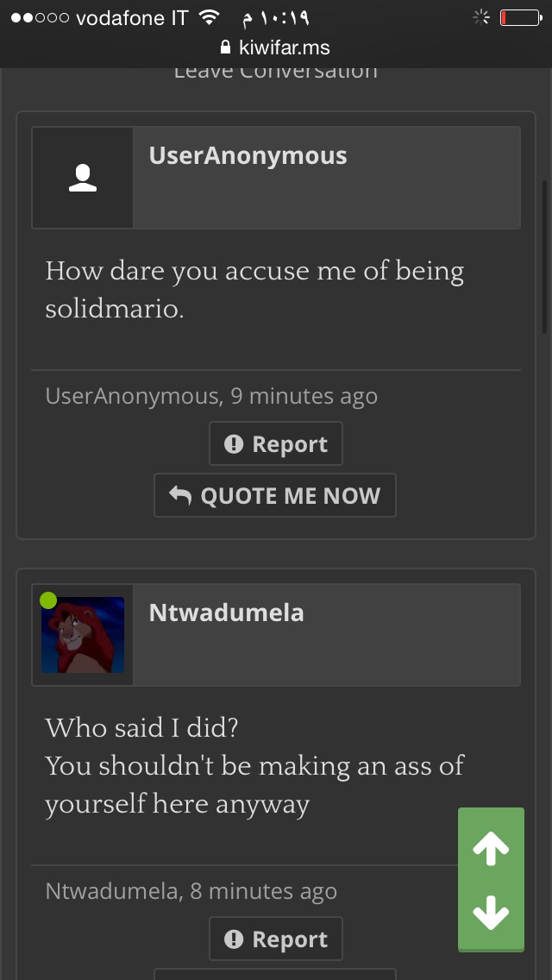The width and height of the screenshot is (552, 980).
Task: Click the 8 minutes ago timestamp
Action: click(263, 891)
